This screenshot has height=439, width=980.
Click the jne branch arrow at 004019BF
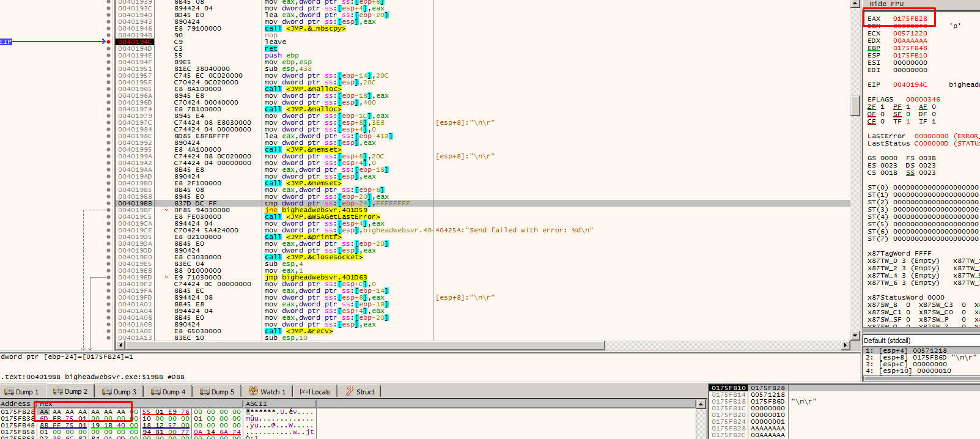click(166, 210)
